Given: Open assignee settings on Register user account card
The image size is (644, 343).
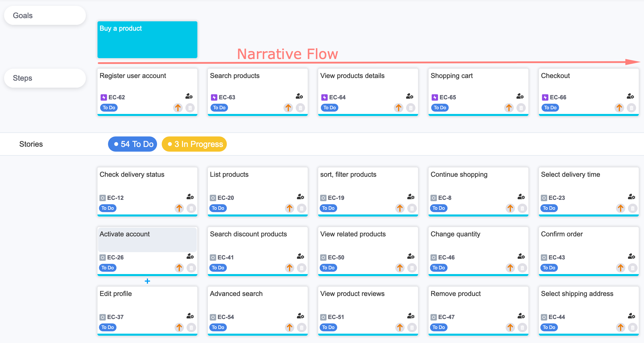Looking at the screenshot, I should click(x=189, y=96).
